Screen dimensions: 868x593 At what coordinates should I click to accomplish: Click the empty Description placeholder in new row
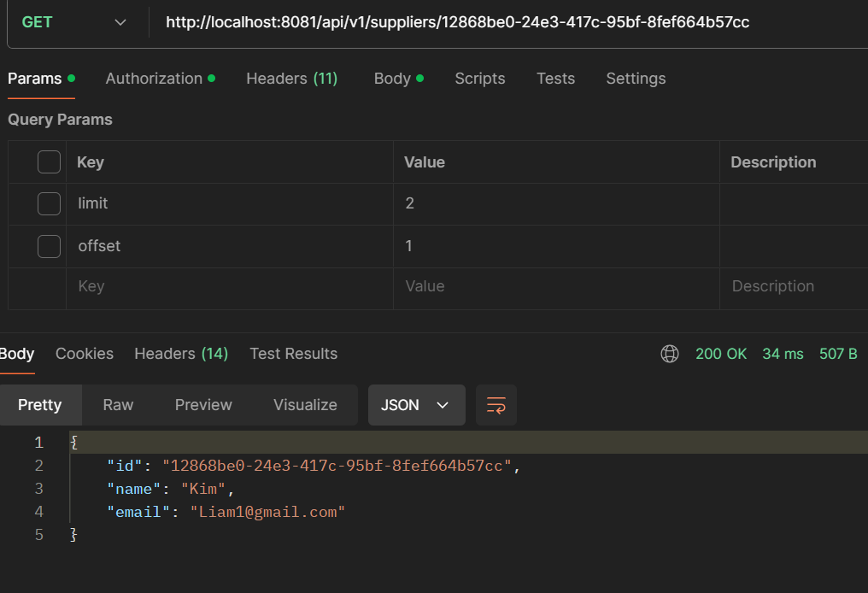[794, 286]
